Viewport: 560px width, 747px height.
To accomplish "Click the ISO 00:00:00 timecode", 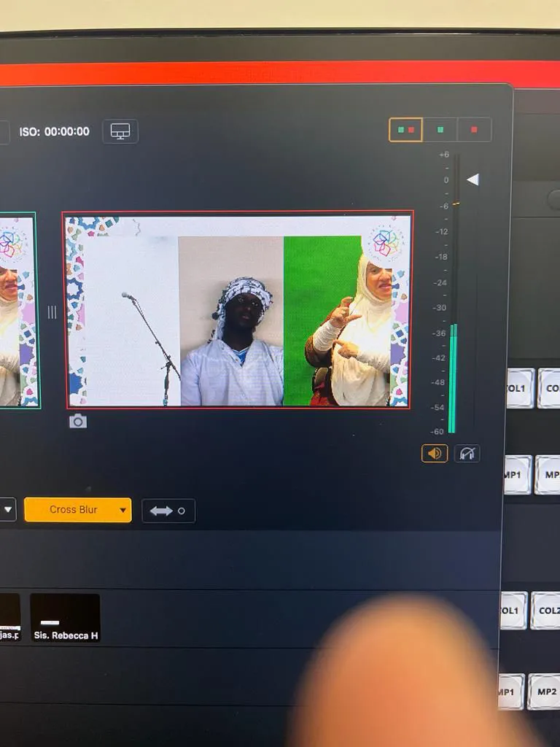I will click(54, 132).
